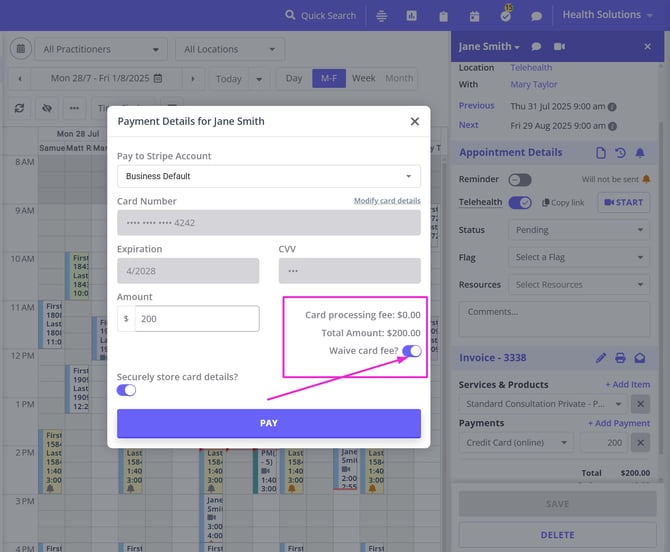Click the Modify card details link
670x552 pixels.
(x=386, y=201)
